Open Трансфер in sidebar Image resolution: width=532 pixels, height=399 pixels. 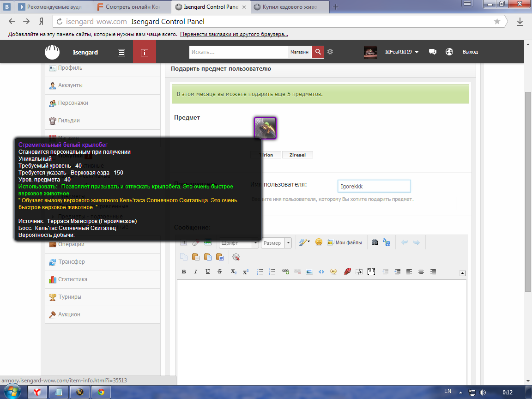103,262
